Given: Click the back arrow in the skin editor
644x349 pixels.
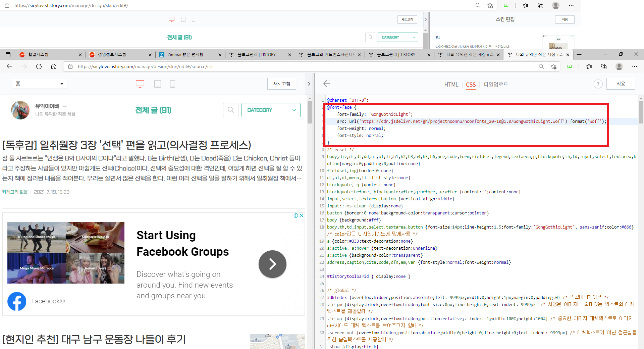Looking at the screenshot, I should pyautogui.click(x=327, y=84).
